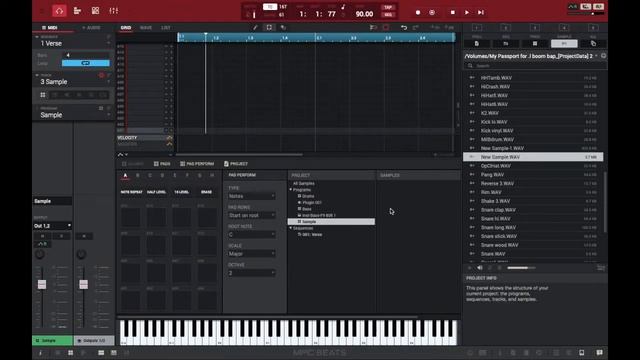Screen dimensions: 640x360
Task: Select HiCrash.WAV in browser
Action: point(533,87)
